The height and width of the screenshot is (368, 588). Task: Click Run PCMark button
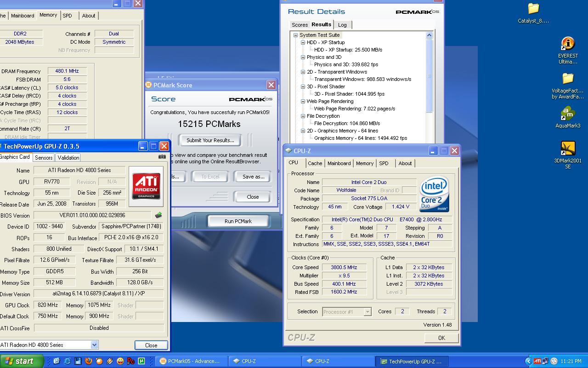(x=238, y=221)
